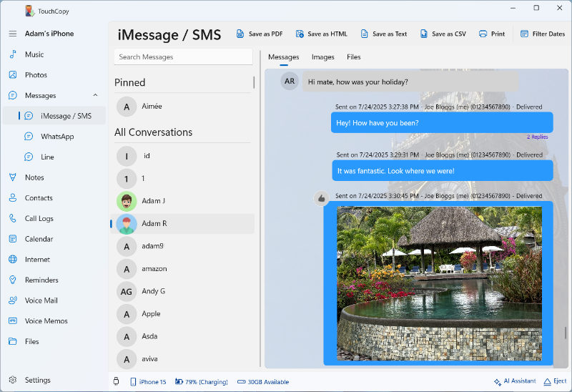Screen dimensions: 572x392
Task: Click the Files folder icon
Action: 13,341
